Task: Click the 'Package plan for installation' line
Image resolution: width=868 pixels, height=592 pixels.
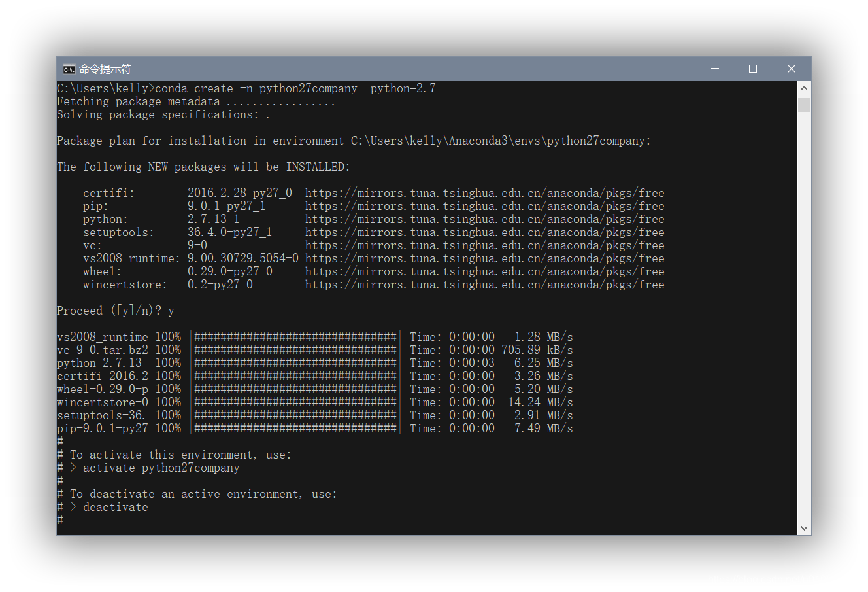Action: [354, 141]
